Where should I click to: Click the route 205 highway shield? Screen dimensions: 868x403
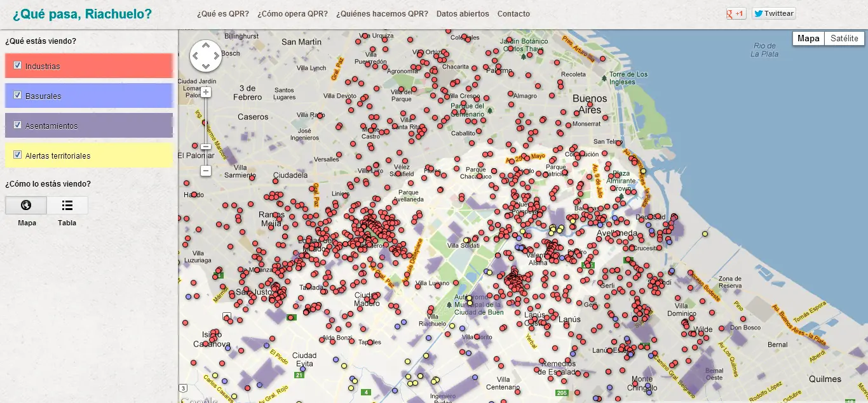click(561, 393)
